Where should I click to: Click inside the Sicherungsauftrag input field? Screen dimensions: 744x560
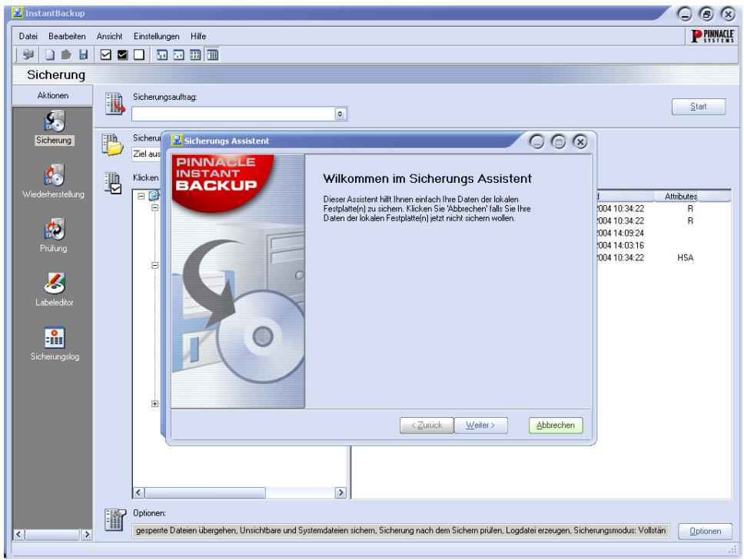[x=234, y=114]
